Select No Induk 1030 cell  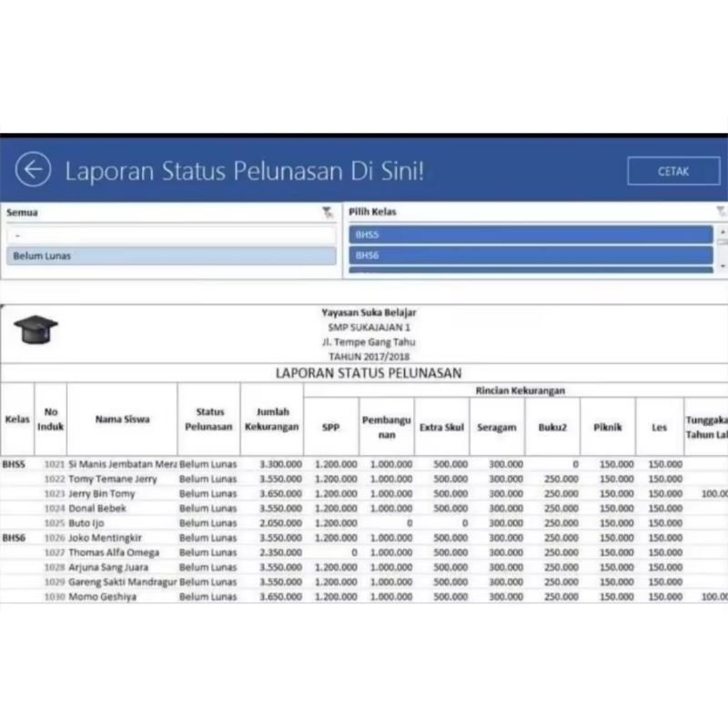(55, 597)
